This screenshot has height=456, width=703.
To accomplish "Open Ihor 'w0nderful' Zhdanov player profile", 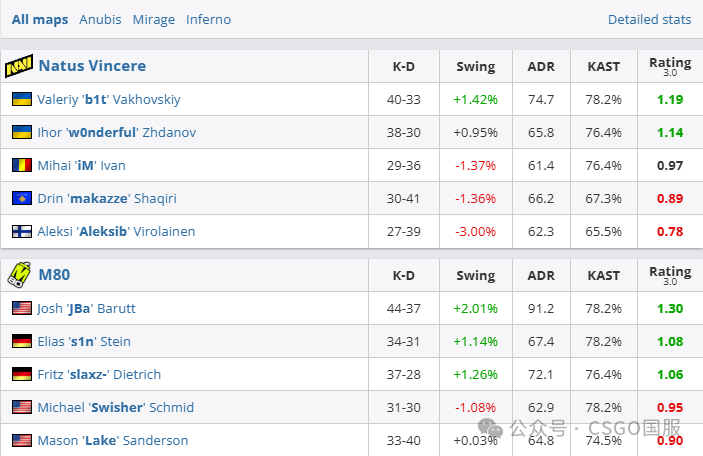I will click(x=117, y=132).
